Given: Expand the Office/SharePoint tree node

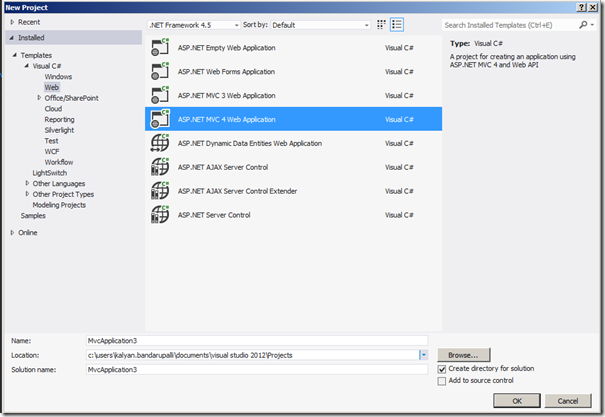Looking at the screenshot, I should [39, 98].
